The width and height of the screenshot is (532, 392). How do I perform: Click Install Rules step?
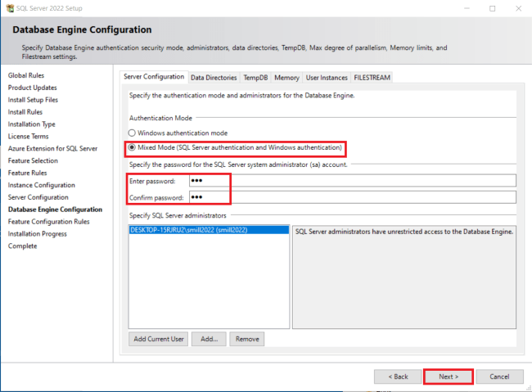tap(25, 112)
